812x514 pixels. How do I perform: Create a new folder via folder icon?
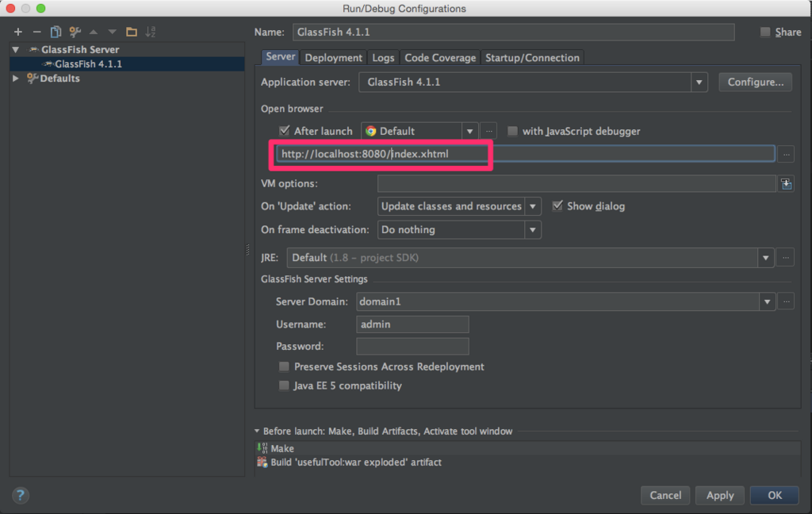(132, 32)
